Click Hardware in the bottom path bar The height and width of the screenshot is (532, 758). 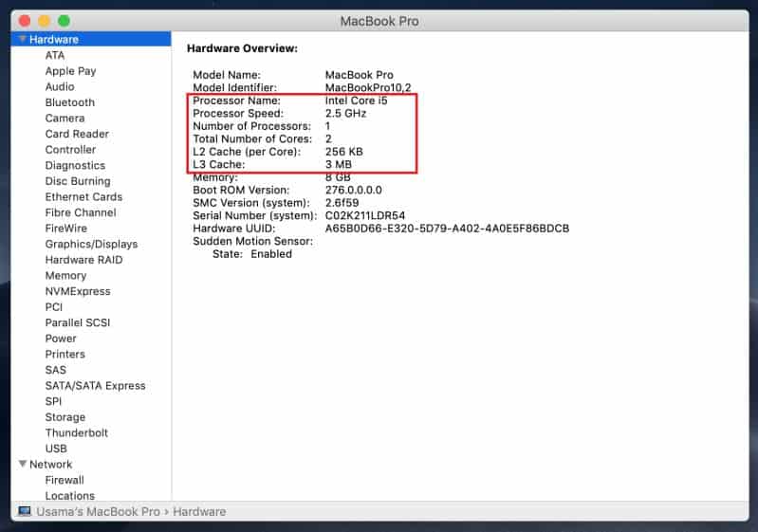[x=199, y=511]
